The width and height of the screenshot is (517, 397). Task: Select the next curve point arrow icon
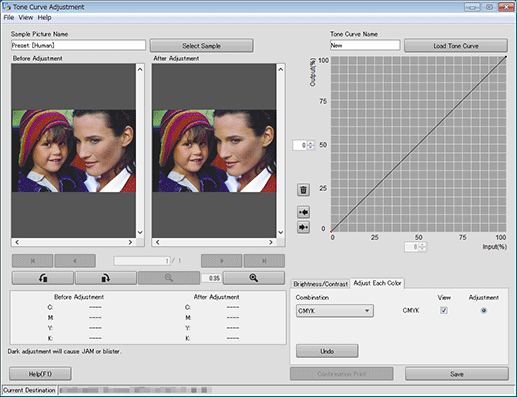click(x=303, y=227)
